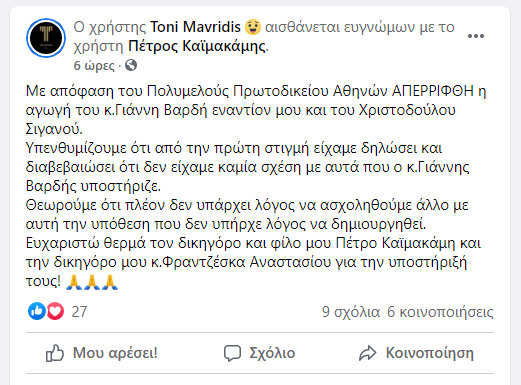Click the public globe privacy icon
This screenshot has height=385, width=521.
(131, 65)
